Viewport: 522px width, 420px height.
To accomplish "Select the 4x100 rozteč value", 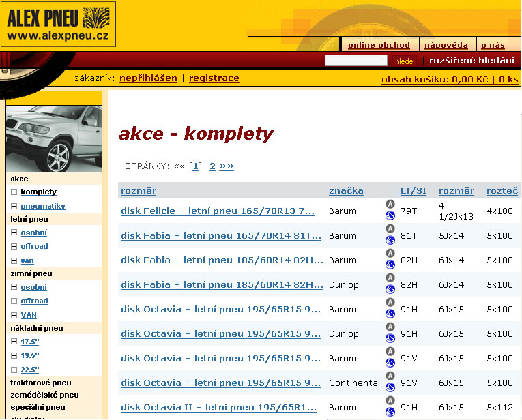I will click(x=499, y=211).
